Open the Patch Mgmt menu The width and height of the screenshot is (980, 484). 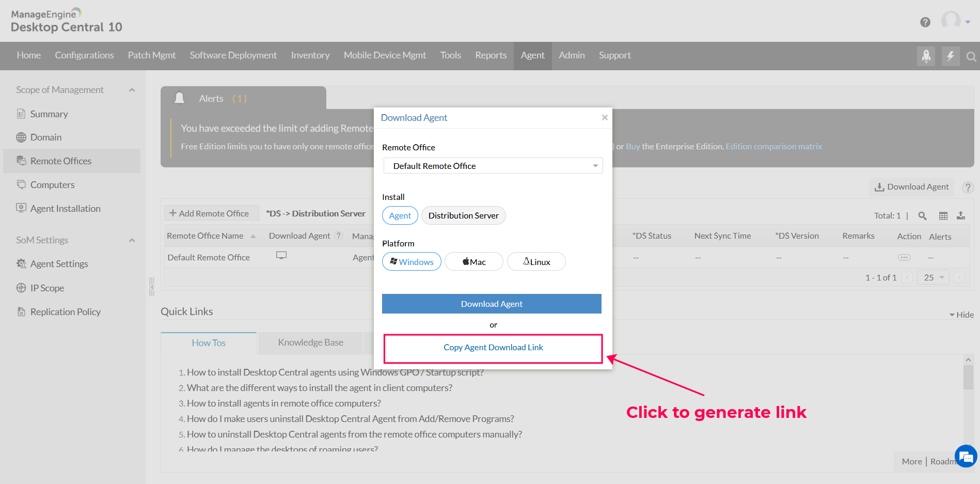tap(152, 55)
